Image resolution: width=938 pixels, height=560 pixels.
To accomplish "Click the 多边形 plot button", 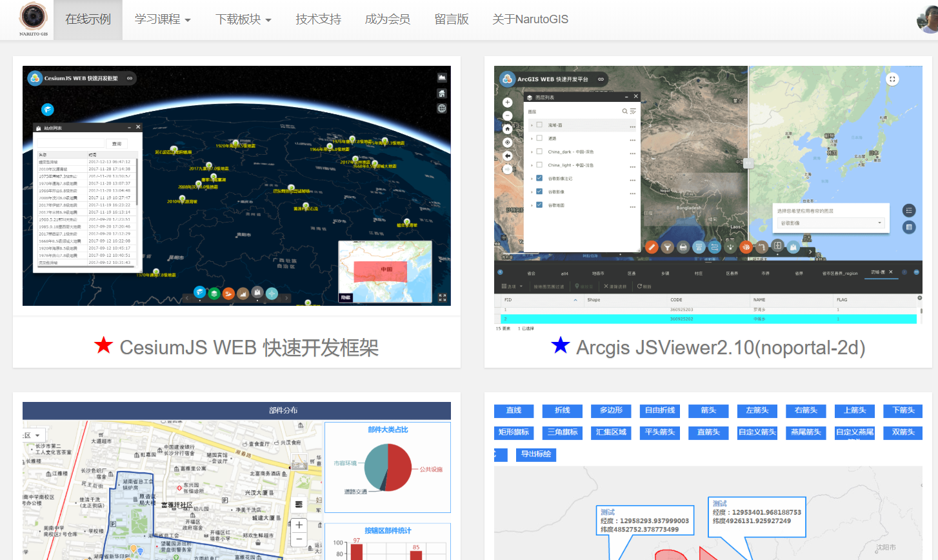I will (611, 410).
